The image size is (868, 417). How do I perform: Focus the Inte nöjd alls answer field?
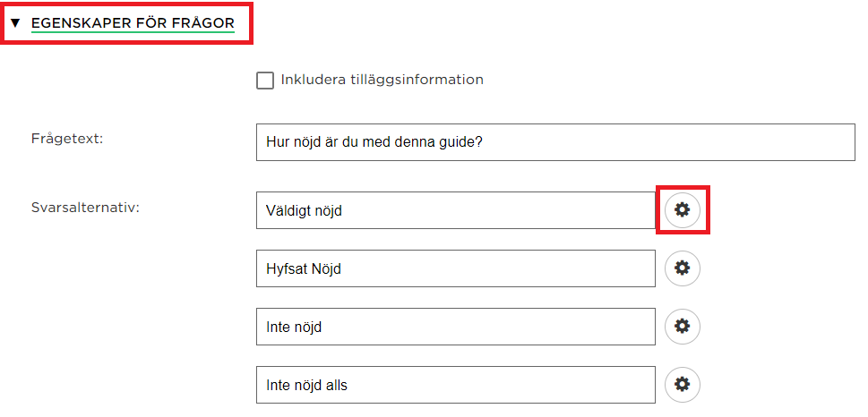click(x=456, y=385)
